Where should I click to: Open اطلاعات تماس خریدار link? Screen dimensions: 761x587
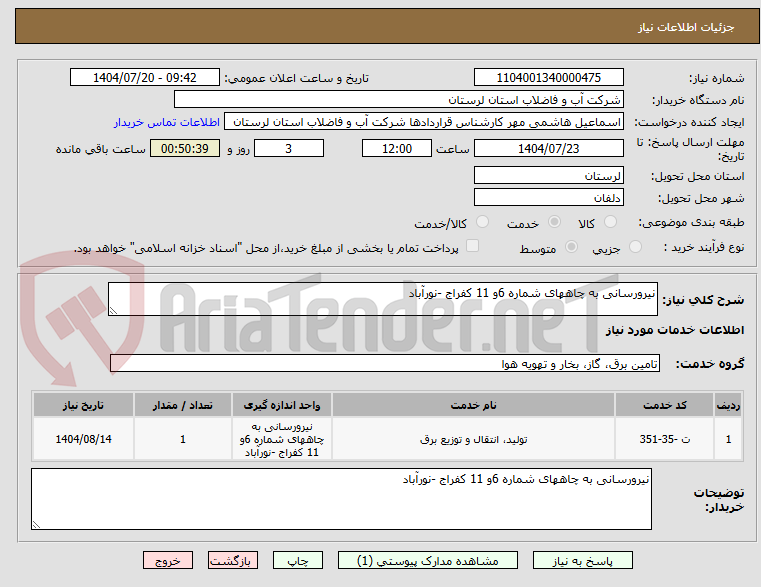coord(167,122)
